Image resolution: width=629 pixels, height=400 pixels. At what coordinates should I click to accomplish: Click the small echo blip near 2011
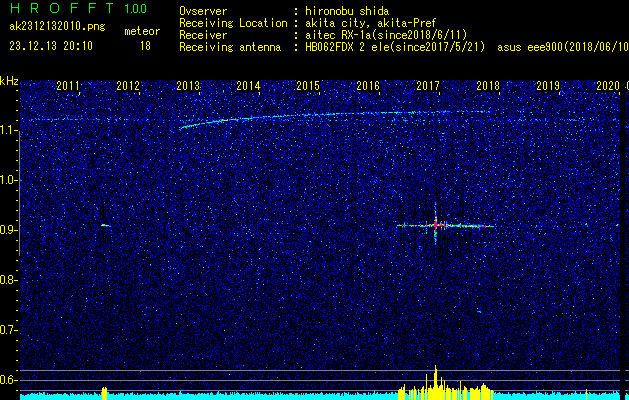point(105,225)
